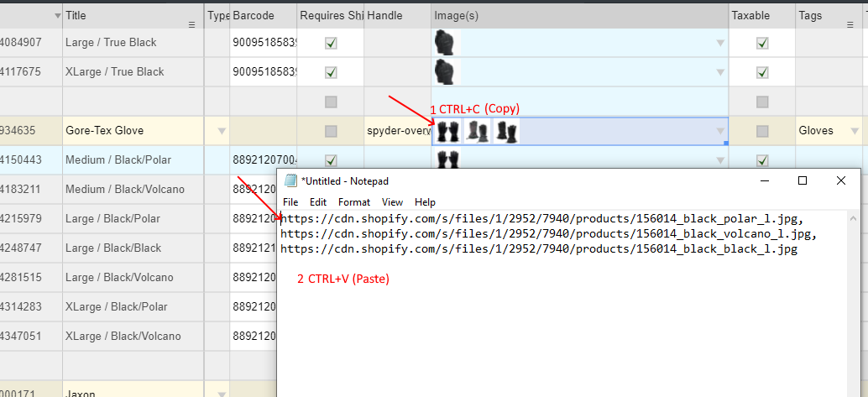Expand the Gore-Tex Glove title dropdown arrow
The image size is (868, 397).
(222, 131)
